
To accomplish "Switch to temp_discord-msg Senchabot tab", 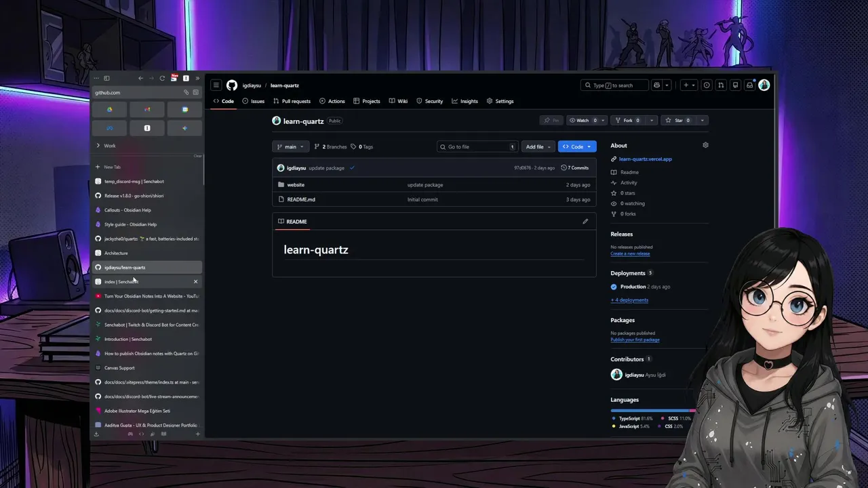I will click(147, 181).
